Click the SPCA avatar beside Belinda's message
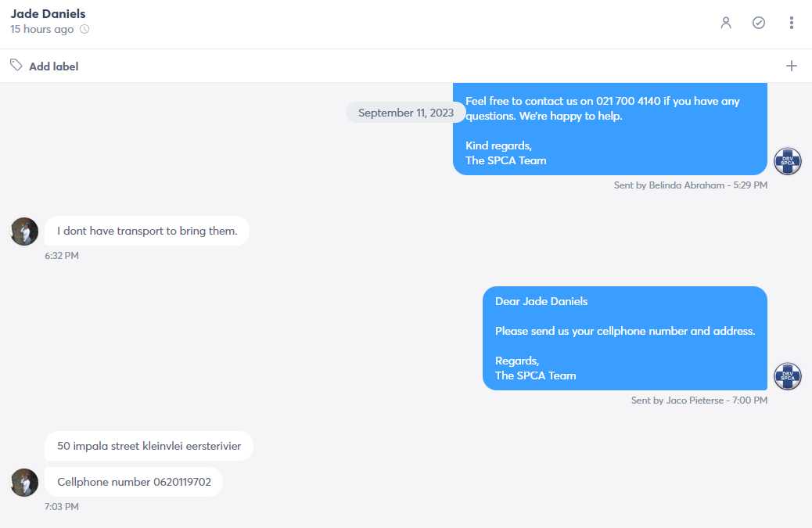 (x=788, y=161)
